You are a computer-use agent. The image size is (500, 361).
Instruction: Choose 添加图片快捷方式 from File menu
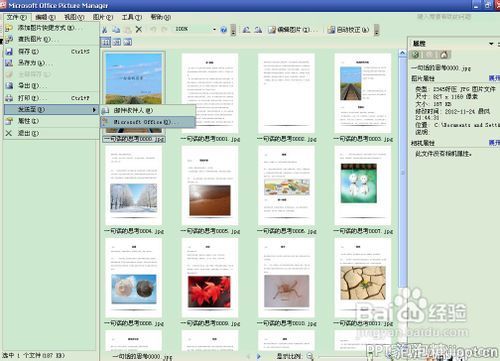click(51, 28)
